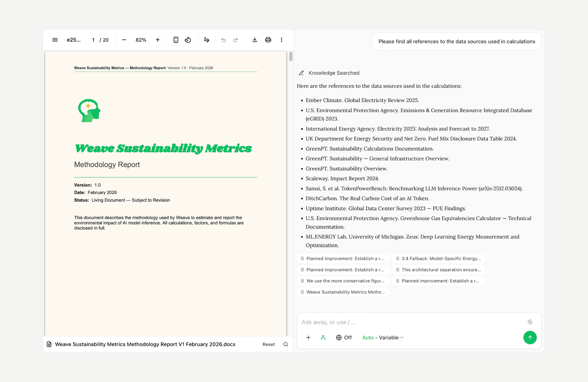Open the 'We use the more conservative figur...' source chip
The image size is (588, 382).
click(x=343, y=281)
